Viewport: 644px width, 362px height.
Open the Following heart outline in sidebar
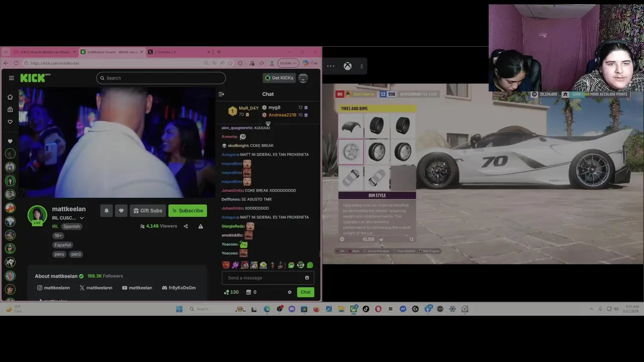(10, 122)
